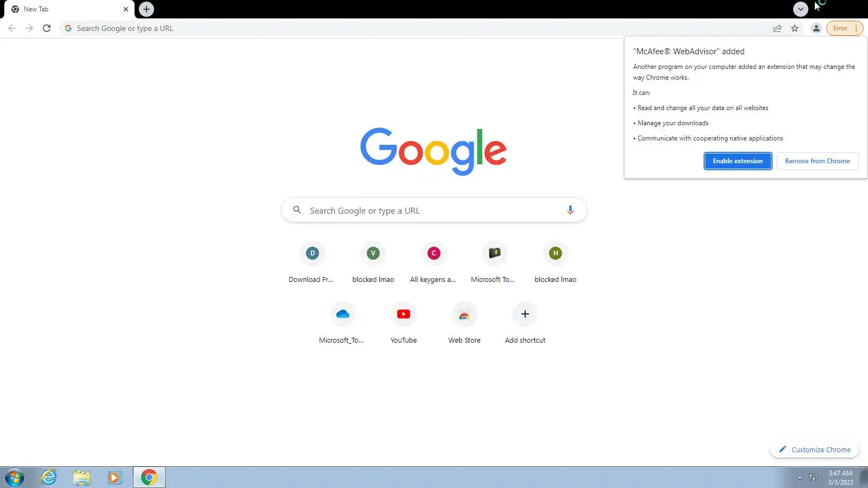Open the tab search dropdown arrow
Image resolution: width=868 pixels, height=488 pixels.
point(800,9)
